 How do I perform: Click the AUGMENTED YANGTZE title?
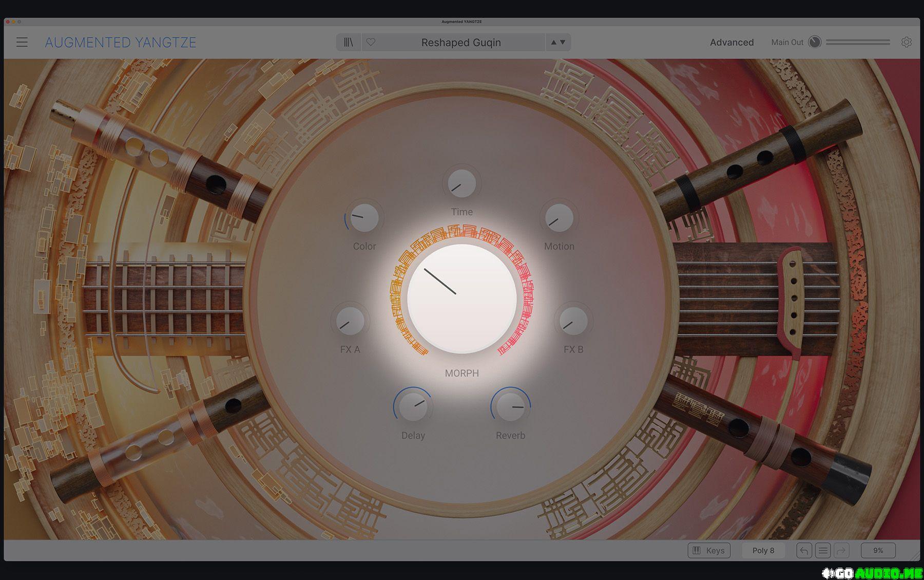pyautogui.click(x=121, y=42)
